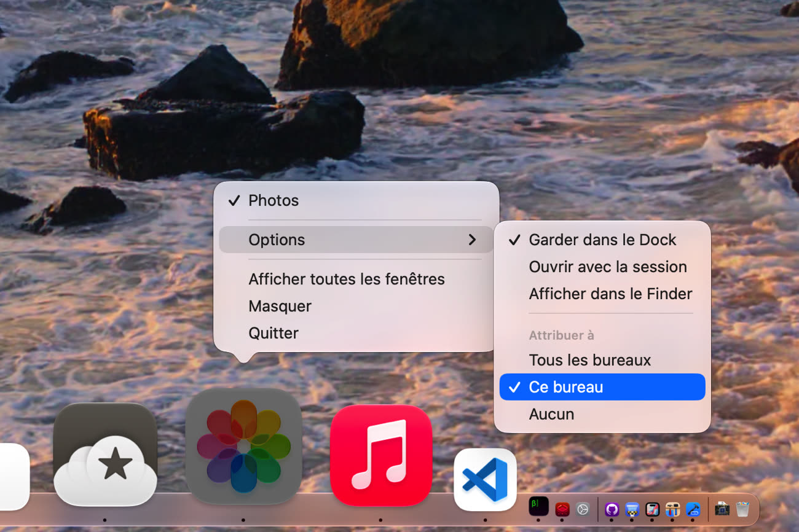Expand the Options submenu
Viewport: 799px width, 532px height.
click(356, 240)
